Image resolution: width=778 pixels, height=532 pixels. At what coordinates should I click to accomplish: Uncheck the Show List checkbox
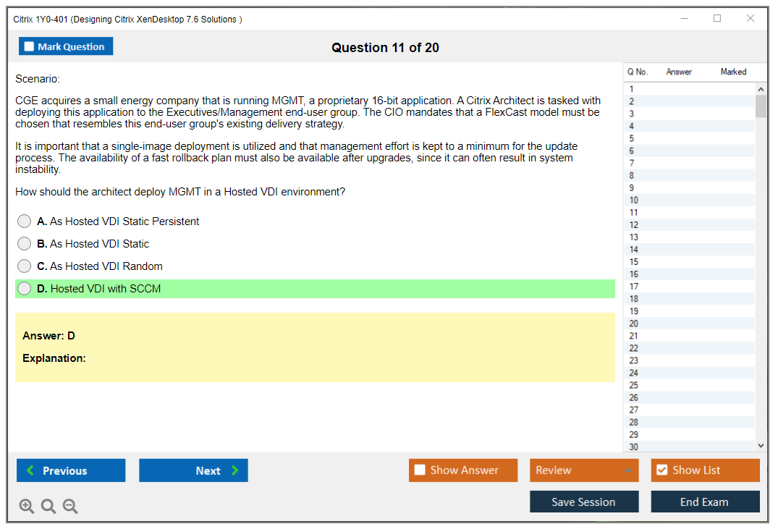[x=661, y=470]
